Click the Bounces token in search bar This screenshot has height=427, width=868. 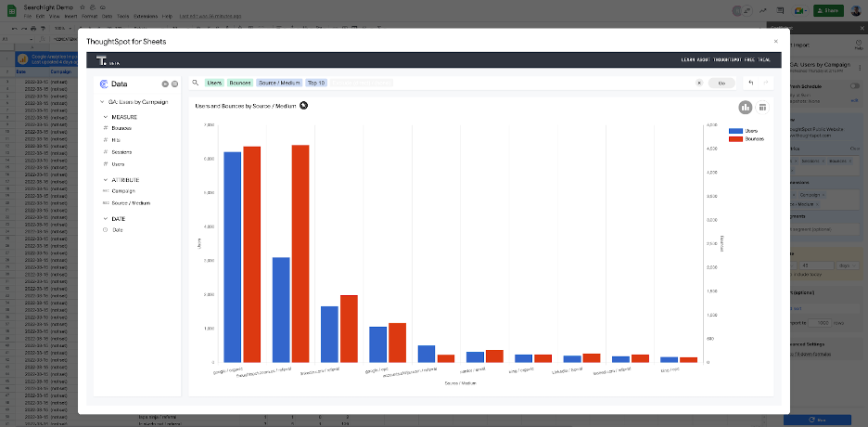pyautogui.click(x=239, y=83)
